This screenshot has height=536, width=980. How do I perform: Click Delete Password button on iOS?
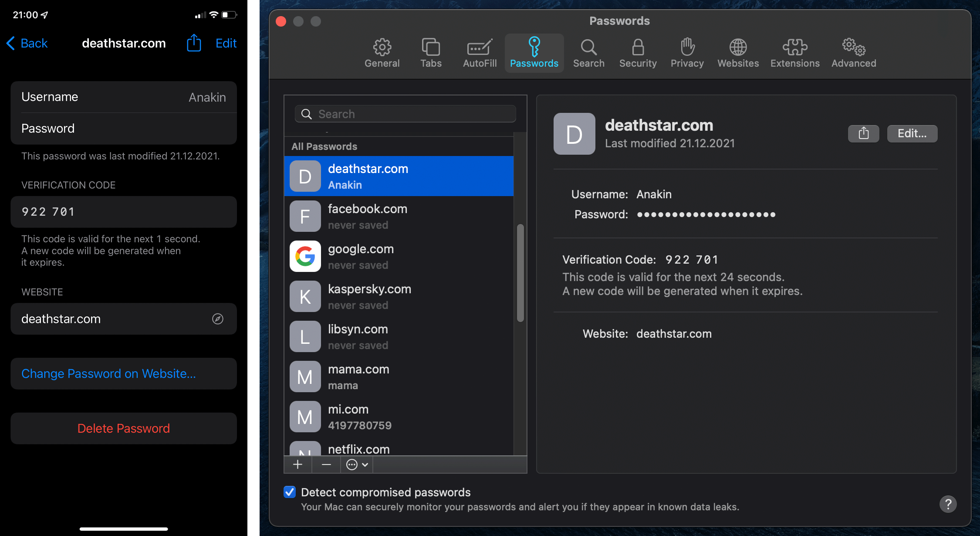coord(123,428)
